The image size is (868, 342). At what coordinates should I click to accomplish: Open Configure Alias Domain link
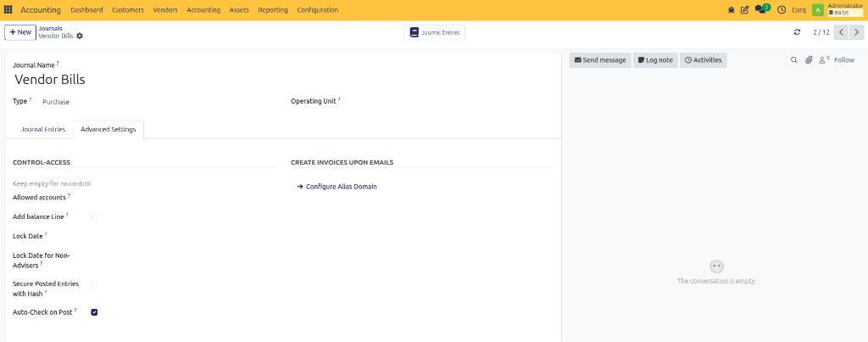tap(337, 187)
